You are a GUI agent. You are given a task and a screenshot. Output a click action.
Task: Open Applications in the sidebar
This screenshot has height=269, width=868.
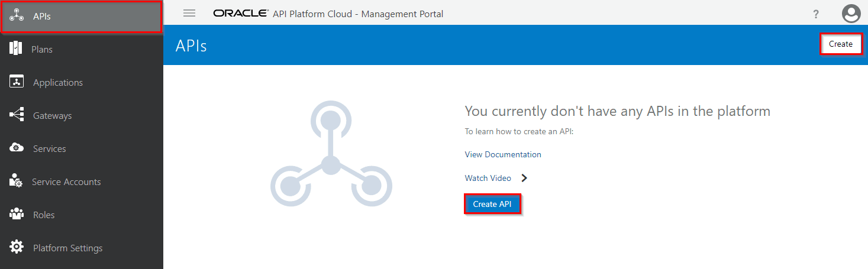point(81,83)
